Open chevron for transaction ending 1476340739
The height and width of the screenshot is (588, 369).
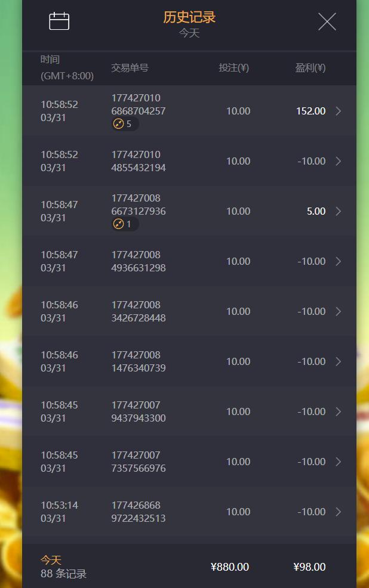[x=338, y=361]
